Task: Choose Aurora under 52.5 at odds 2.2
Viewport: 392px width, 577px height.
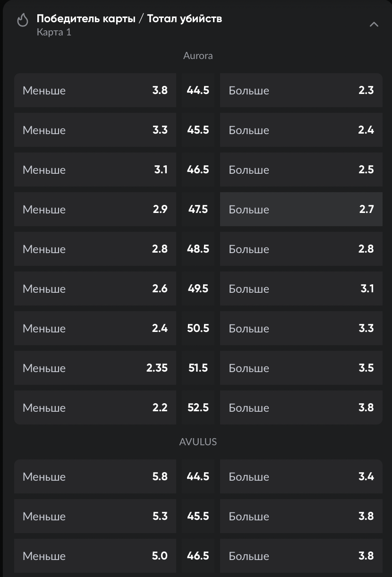Action: click(95, 407)
